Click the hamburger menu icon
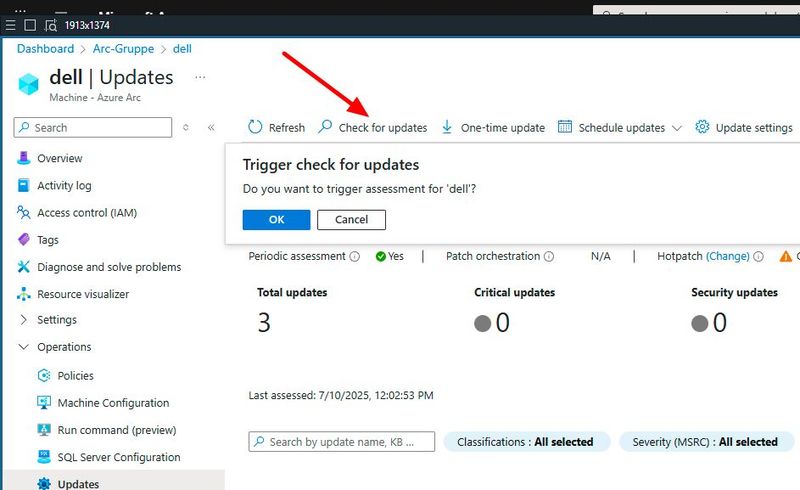Viewport: 800px width, 490px height. pyautogui.click(x=10, y=25)
